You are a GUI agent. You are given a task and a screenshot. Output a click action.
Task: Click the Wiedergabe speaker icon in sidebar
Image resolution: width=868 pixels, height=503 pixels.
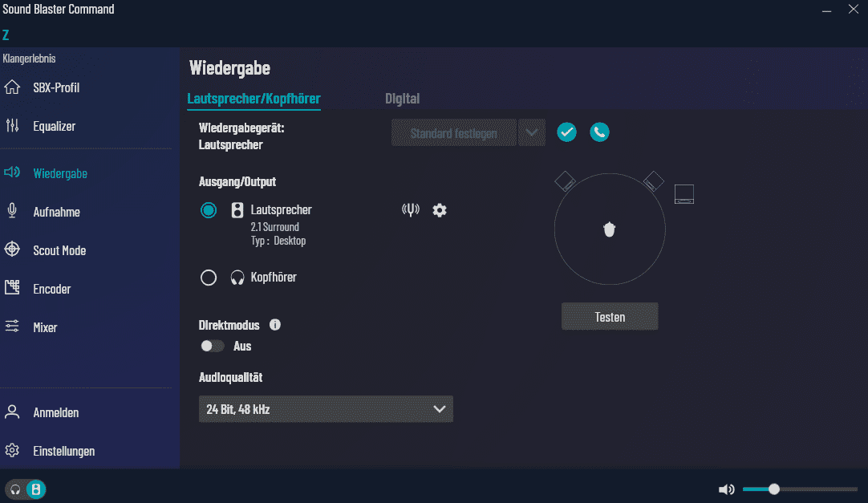pos(12,172)
